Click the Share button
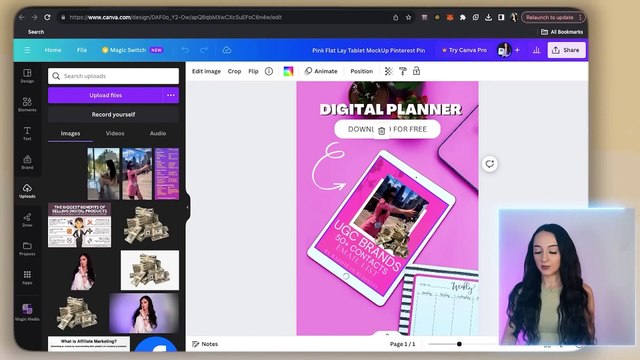The width and height of the screenshot is (640, 360). (566, 50)
